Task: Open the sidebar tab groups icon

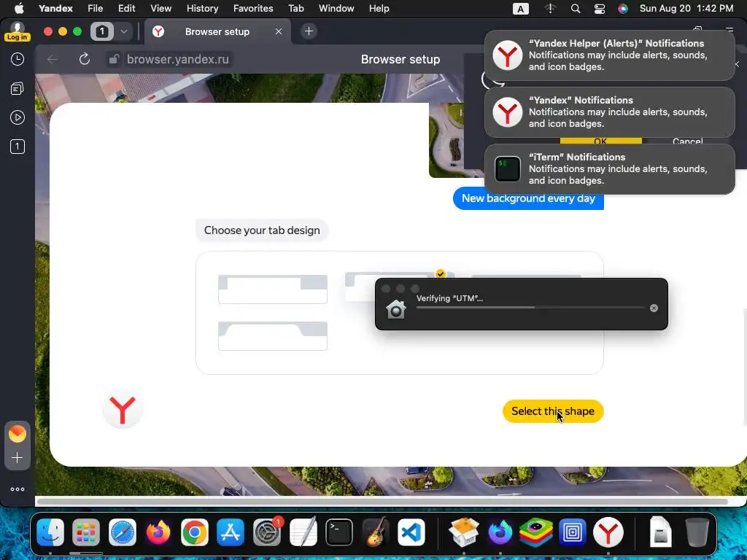Action: (18, 88)
